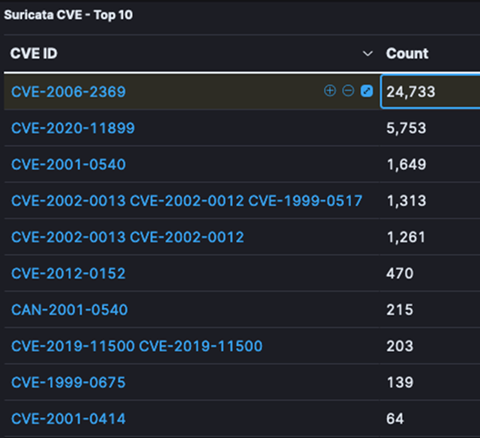Viewport: 480px width, 438px height.
Task: Open CAN-2001-0540 link
Action: click(x=69, y=310)
